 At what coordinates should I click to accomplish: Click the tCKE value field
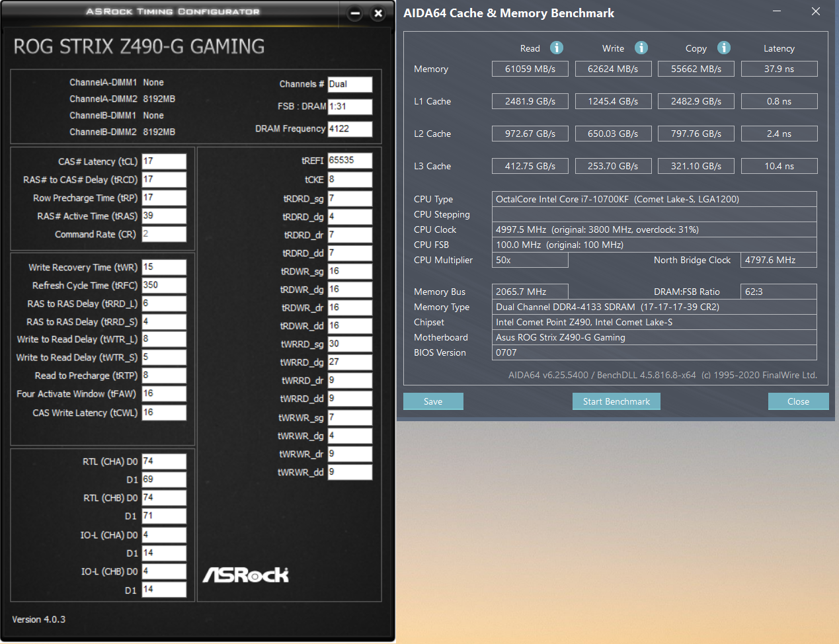coord(350,180)
